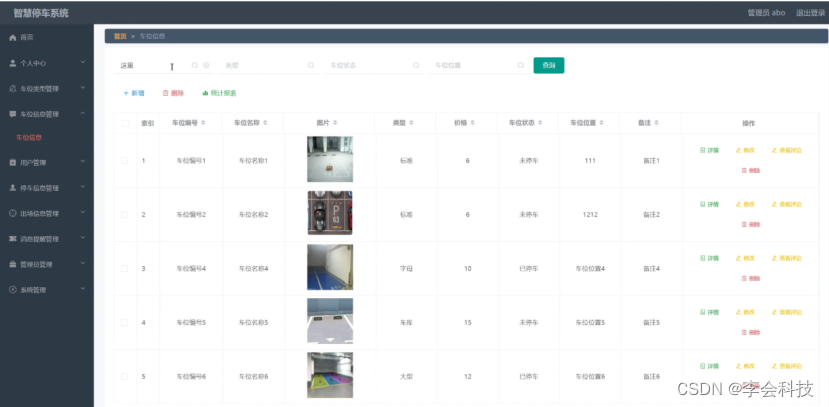
Task: Click the 用户管理 sidebar icon
Action: coord(13,163)
